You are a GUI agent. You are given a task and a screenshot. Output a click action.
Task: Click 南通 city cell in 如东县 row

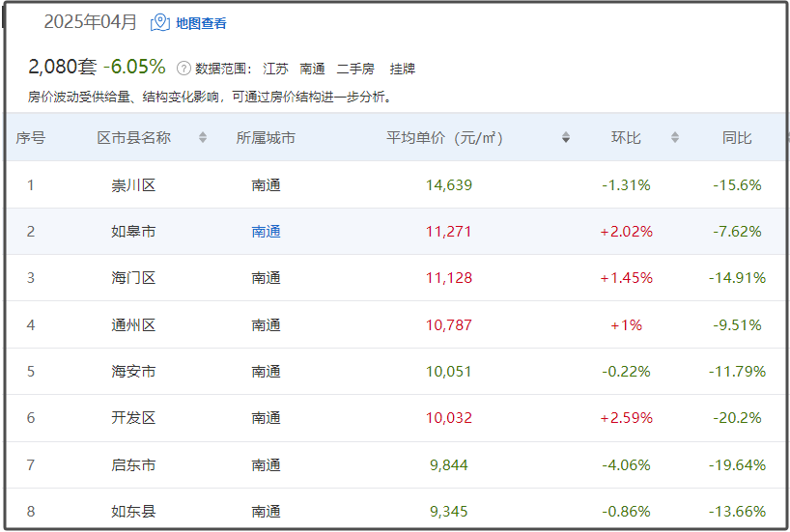(266, 512)
